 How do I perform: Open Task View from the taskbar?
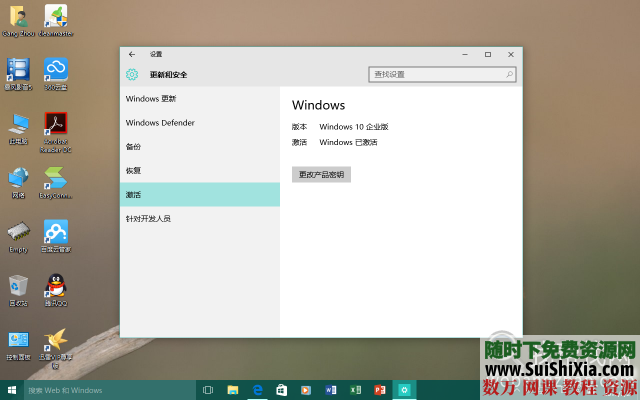point(208,390)
